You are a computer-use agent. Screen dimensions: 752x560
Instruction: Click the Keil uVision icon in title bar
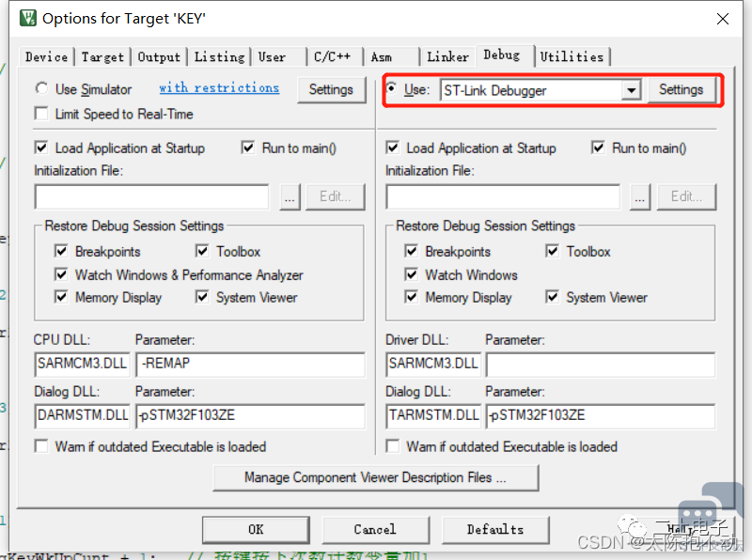28,18
